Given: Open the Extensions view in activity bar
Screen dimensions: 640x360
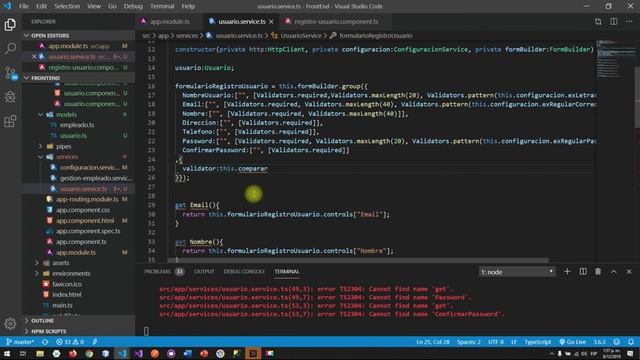Looking at the screenshot, I should pos(10,121).
